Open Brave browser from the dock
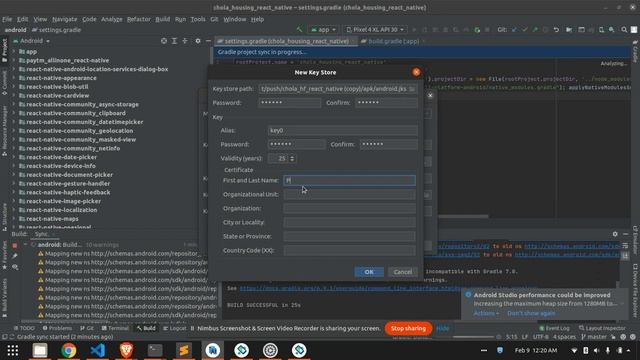The height and width of the screenshot is (360, 640). [127, 350]
